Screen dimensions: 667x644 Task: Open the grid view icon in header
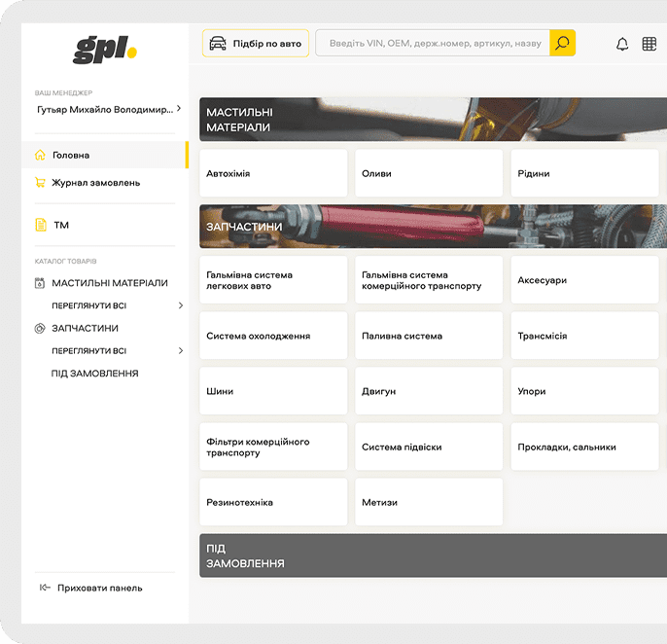[x=649, y=44]
